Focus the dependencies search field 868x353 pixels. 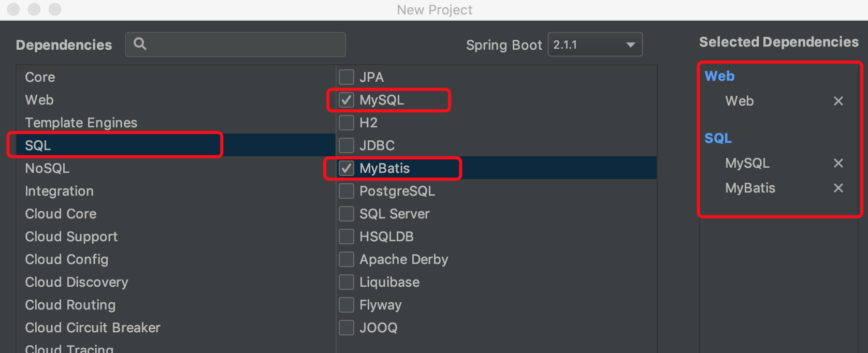point(236,45)
